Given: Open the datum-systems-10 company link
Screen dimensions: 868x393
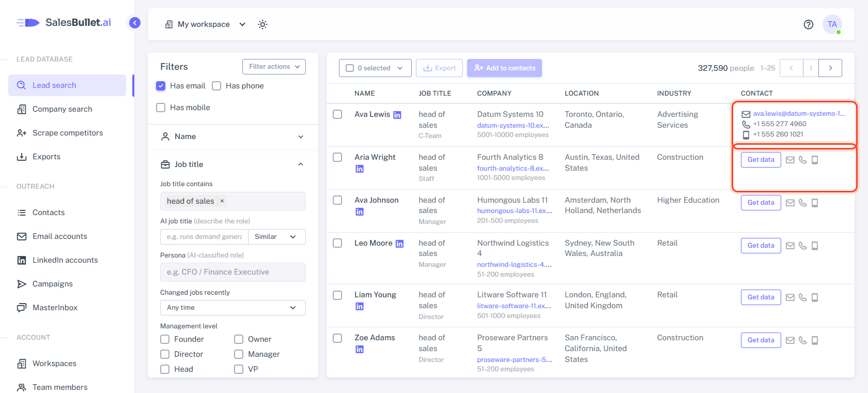Looking at the screenshot, I should pyautogui.click(x=513, y=125).
